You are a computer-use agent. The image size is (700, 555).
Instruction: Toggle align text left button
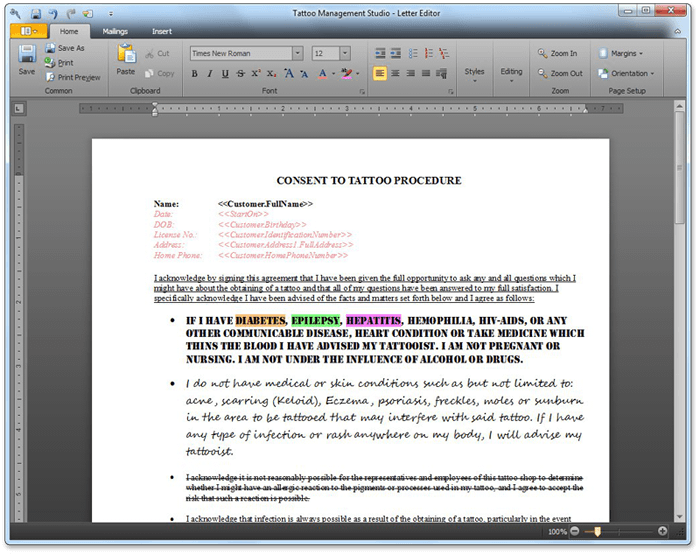[x=380, y=74]
